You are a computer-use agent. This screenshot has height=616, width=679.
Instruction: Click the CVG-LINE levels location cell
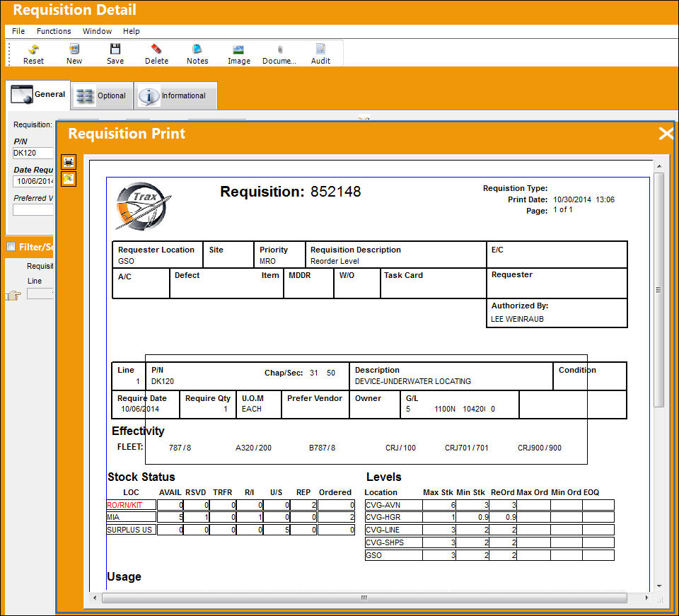tap(394, 530)
